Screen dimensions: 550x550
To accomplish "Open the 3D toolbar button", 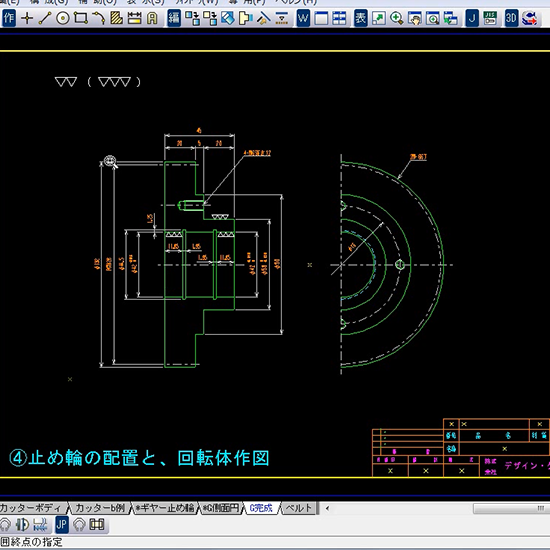I will click(x=511, y=18).
